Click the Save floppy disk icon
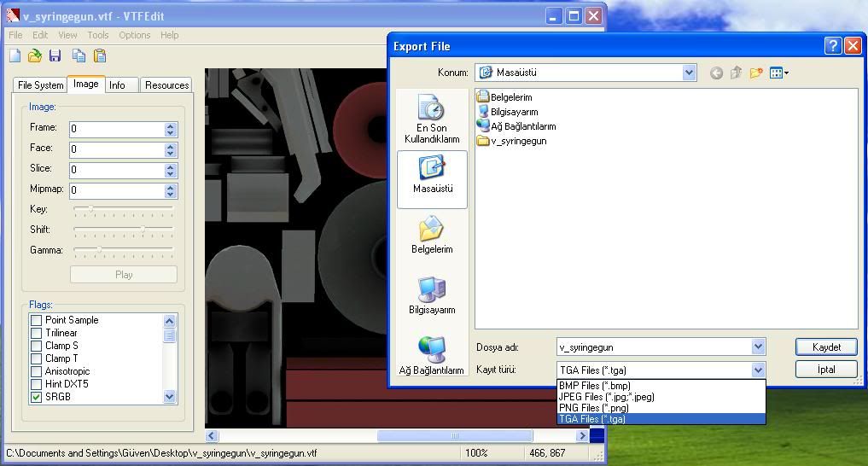868x466 pixels. pyautogui.click(x=55, y=56)
